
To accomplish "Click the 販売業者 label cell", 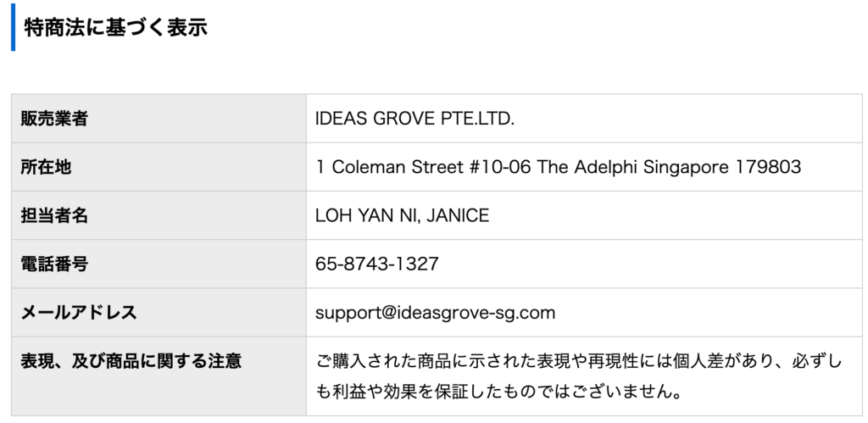I will [159, 119].
